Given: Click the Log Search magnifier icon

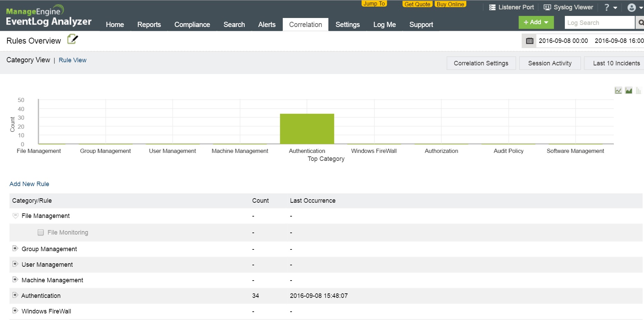Looking at the screenshot, I should click(641, 23).
